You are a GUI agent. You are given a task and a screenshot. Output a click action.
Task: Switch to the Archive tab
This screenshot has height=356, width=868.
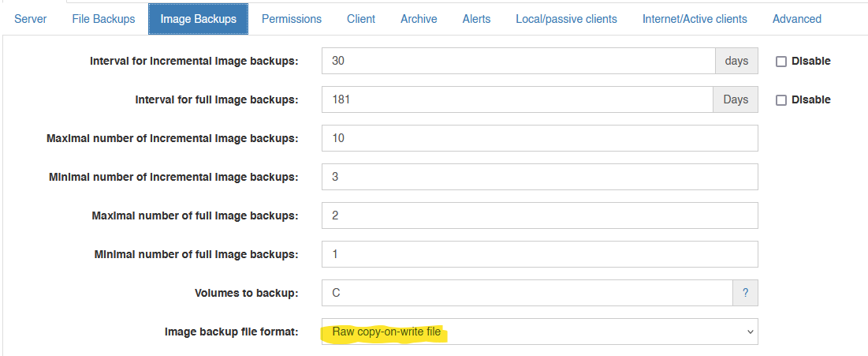coord(419,19)
